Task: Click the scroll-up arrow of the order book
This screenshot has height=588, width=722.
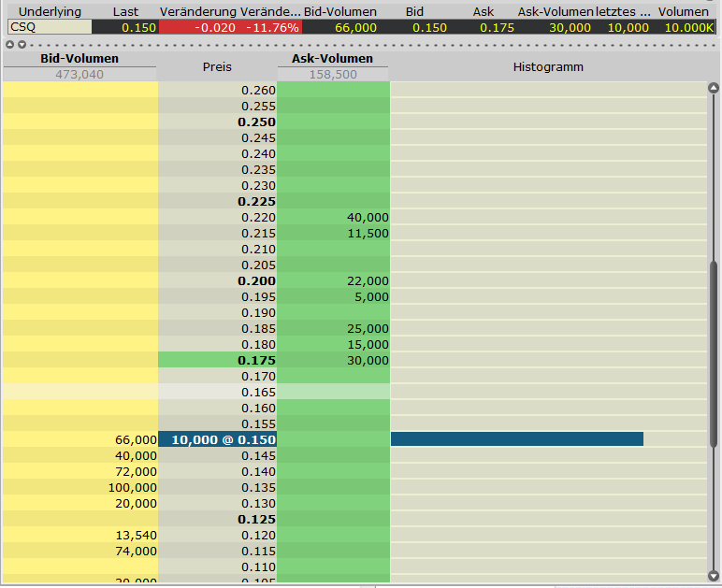Action: click(714, 89)
